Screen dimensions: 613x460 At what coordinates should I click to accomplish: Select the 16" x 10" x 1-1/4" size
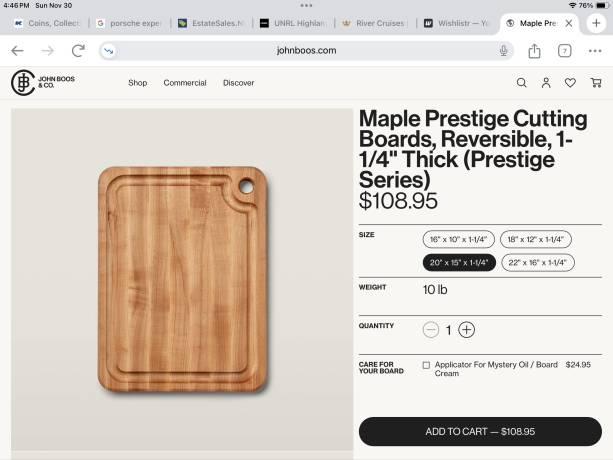tap(459, 240)
